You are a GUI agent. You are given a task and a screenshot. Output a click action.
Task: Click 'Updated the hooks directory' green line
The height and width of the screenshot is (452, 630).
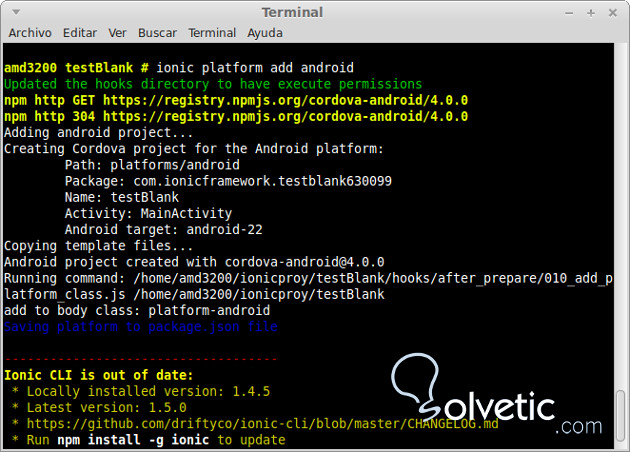(213, 84)
